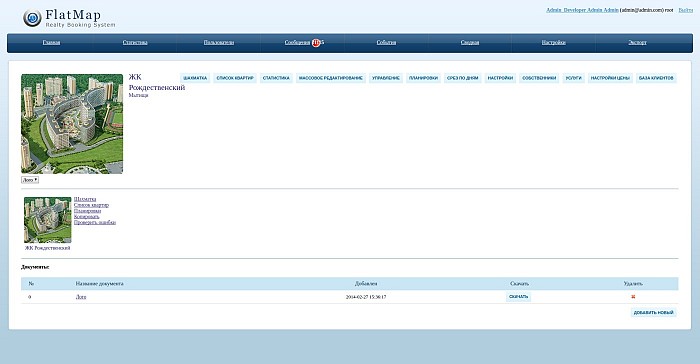This screenshot has width=700, height=364.
Task: Open Массовое редактирование tab
Action: [x=331, y=78]
